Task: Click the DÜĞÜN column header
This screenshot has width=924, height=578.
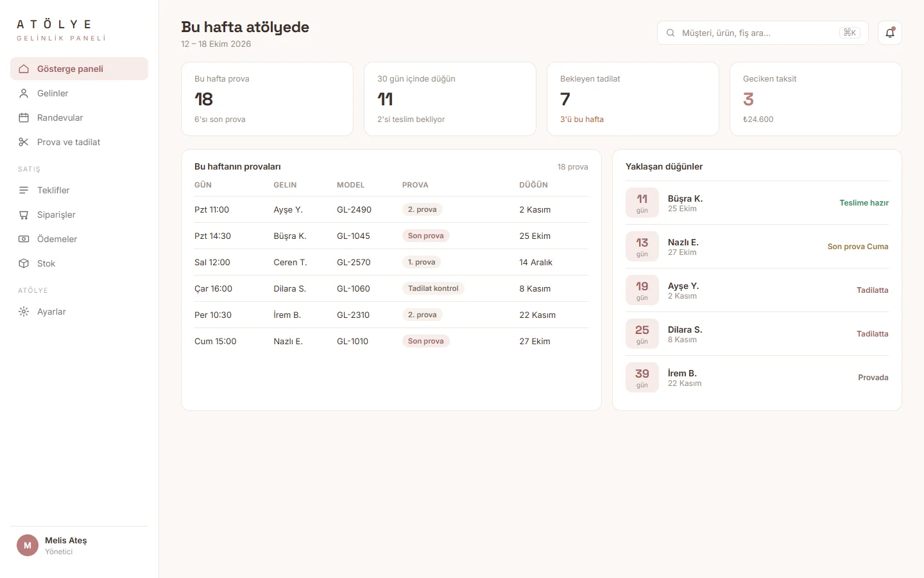Action: pyautogui.click(x=533, y=185)
